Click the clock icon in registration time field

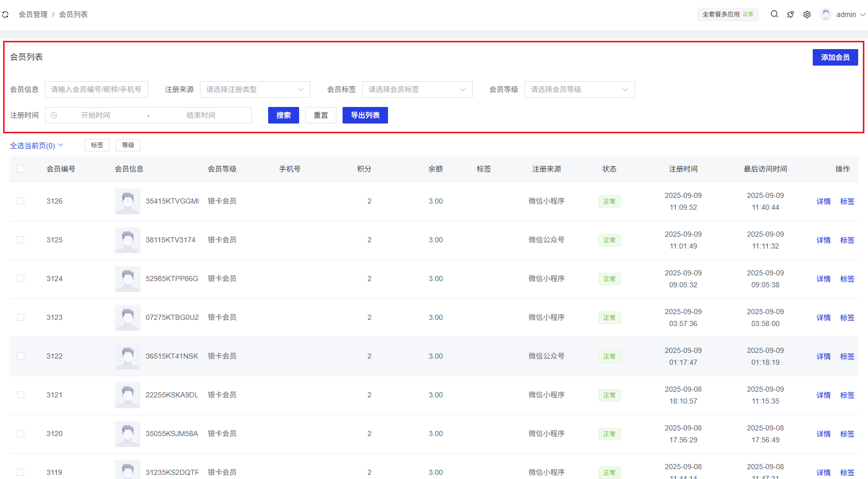click(54, 115)
